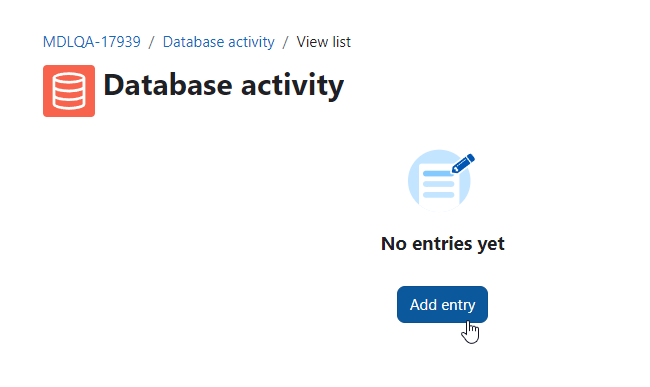This screenshot has width=650, height=387.
Task: Click the database stack icon beside the title
Action: click(x=69, y=91)
